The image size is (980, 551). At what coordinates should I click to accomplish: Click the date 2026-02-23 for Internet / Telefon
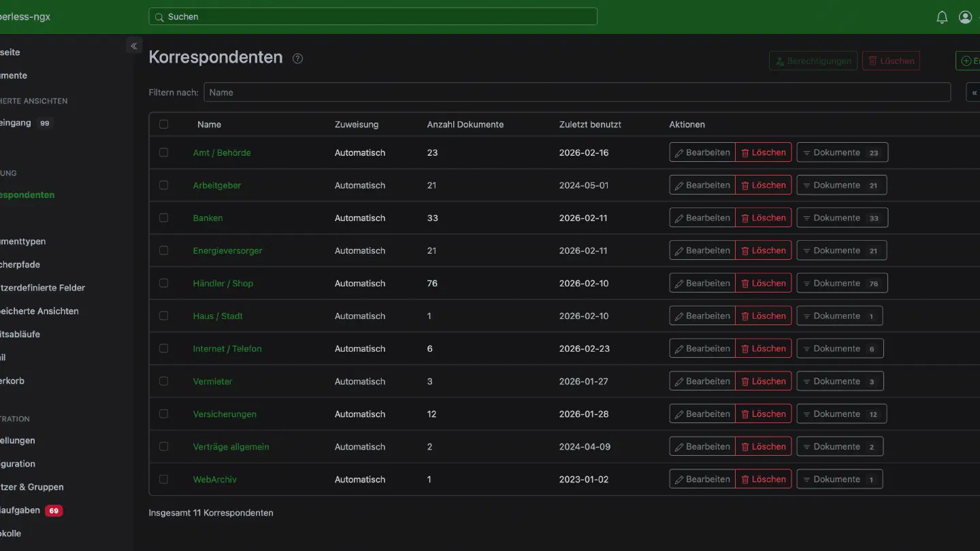(x=585, y=348)
